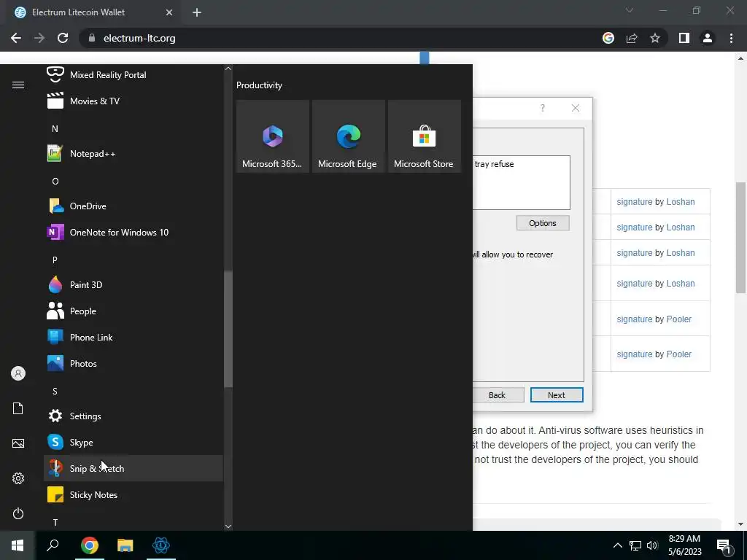Image resolution: width=747 pixels, height=560 pixels.
Task: Click Next in the wizard dialog
Action: tap(557, 394)
